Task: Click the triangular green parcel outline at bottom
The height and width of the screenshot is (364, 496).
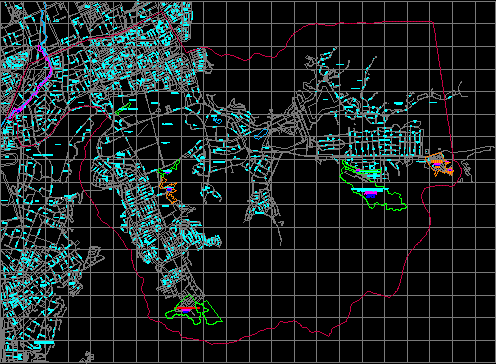Action: coord(212,313)
